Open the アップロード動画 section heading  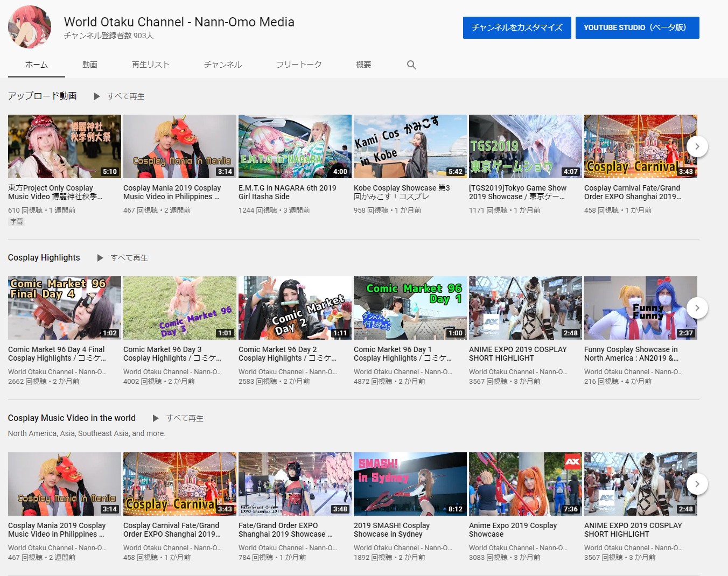43,96
